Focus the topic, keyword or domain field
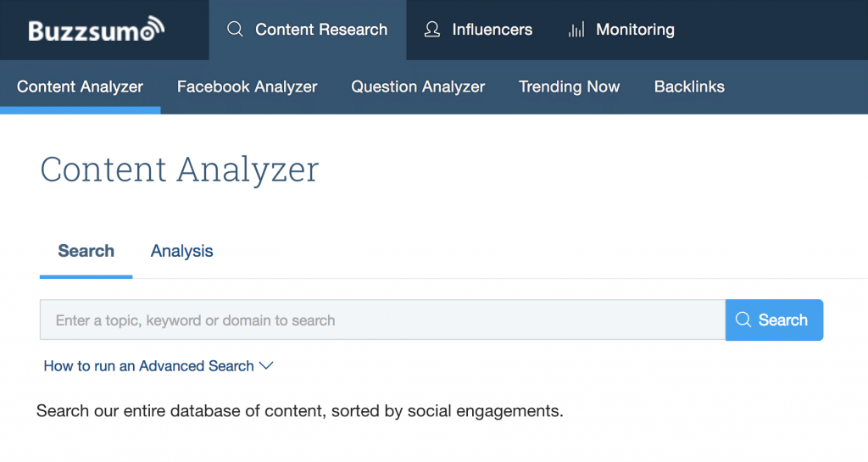The width and height of the screenshot is (868, 462). (x=381, y=320)
